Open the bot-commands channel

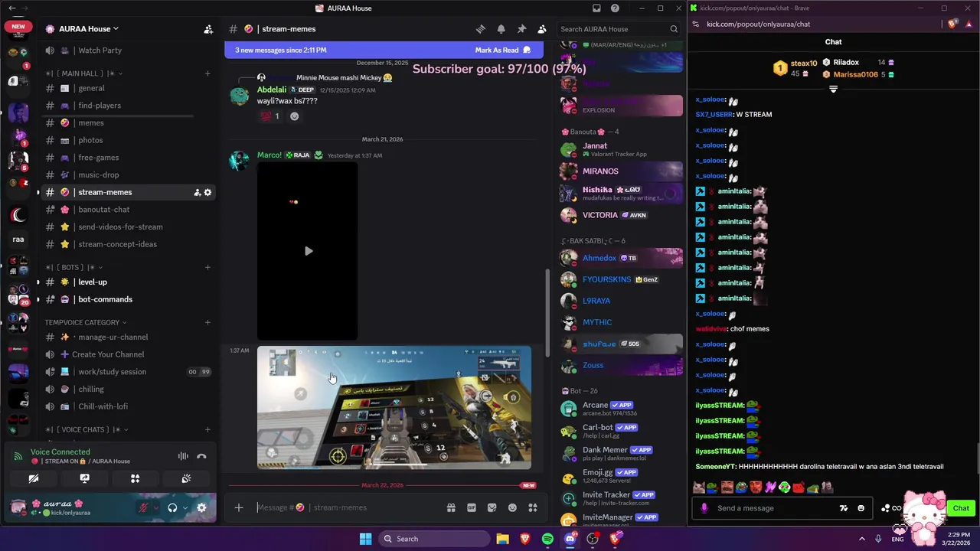coord(128,299)
